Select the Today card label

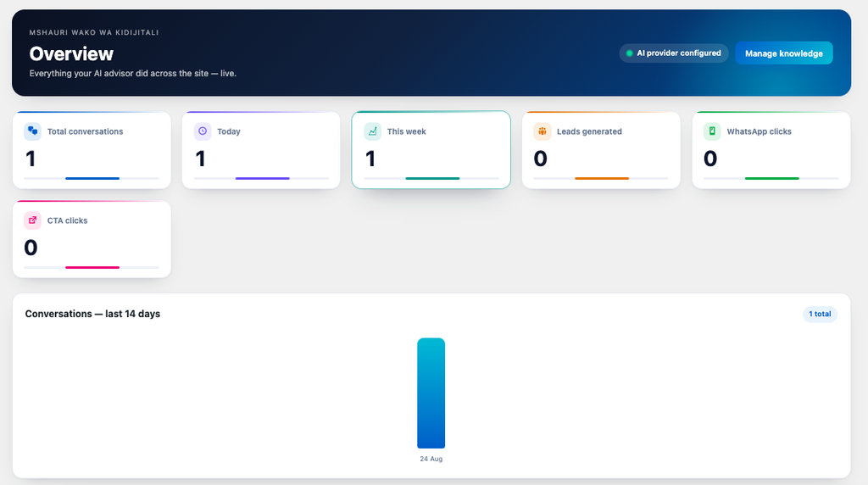click(229, 131)
